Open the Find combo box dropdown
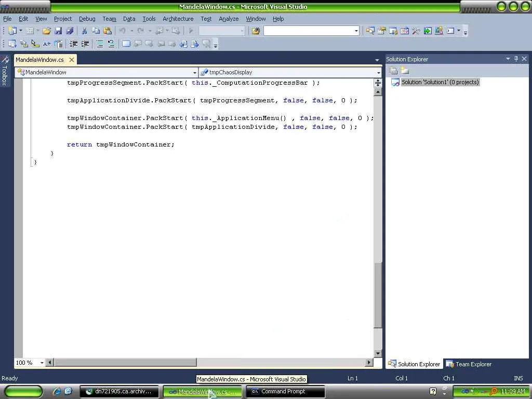The height and width of the screenshot is (399, 532). (356, 31)
